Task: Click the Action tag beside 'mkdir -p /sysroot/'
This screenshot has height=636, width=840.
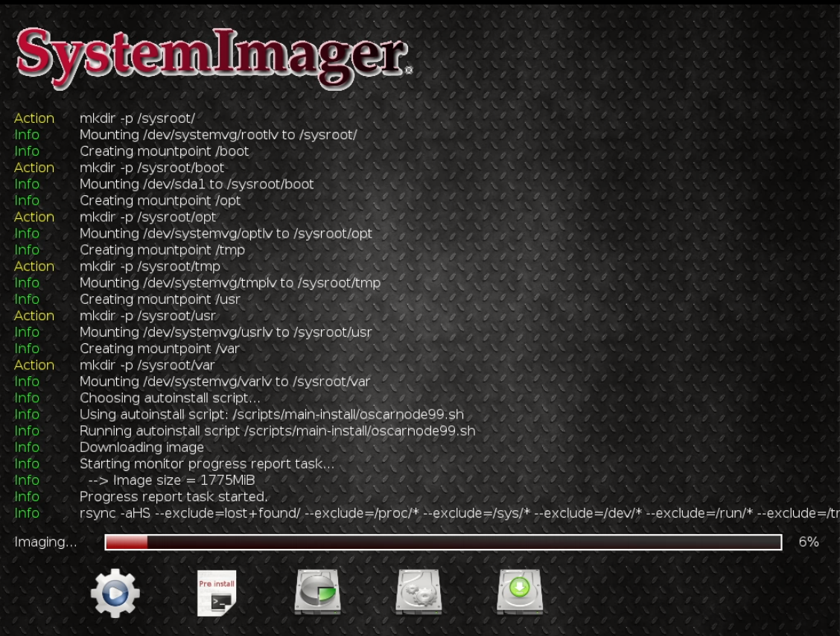Action: pyautogui.click(x=34, y=118)
